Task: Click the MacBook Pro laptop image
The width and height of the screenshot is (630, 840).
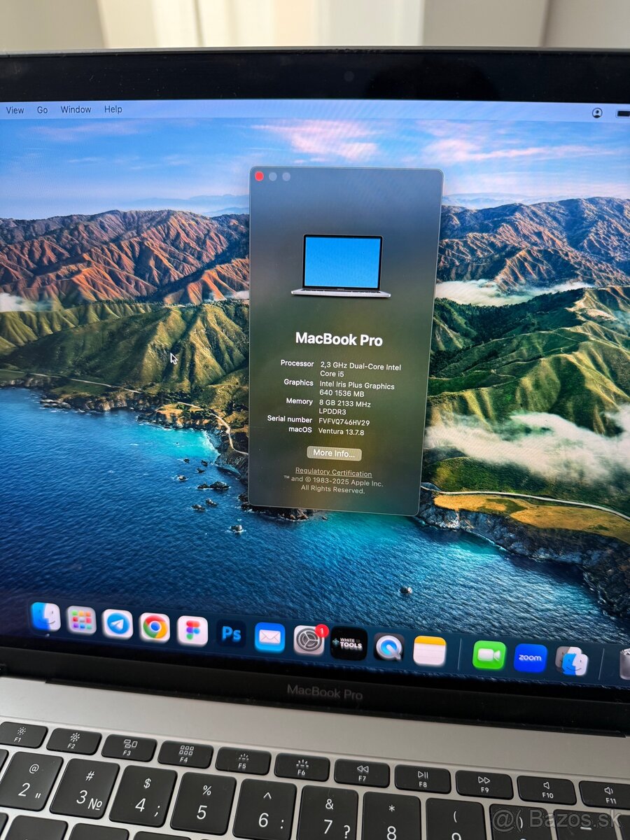Action: 342,266
